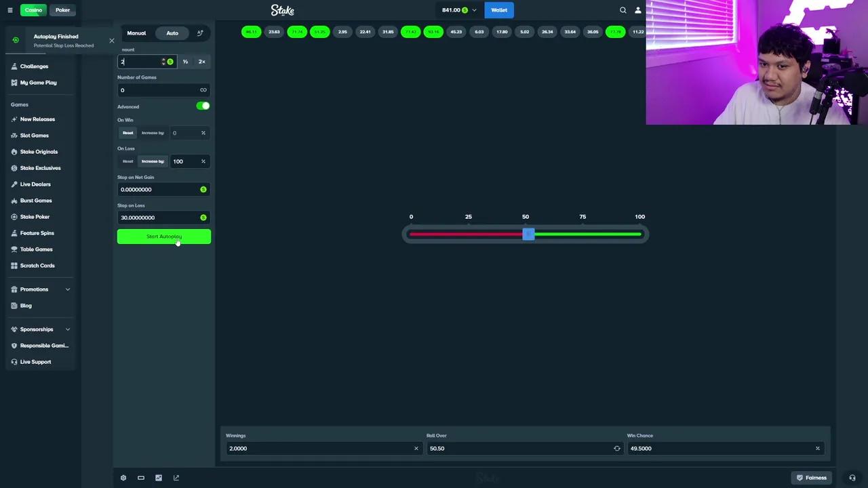Click the red portion of roll slider

pyautogui.click(x=466, y=235)
